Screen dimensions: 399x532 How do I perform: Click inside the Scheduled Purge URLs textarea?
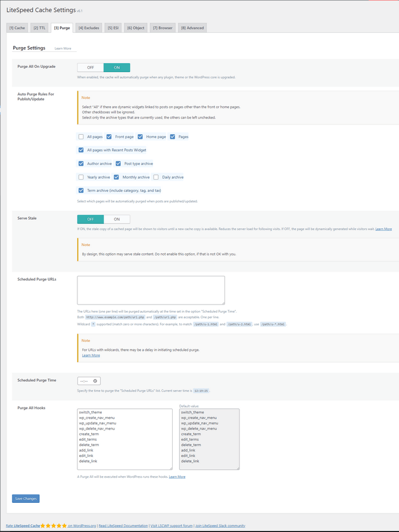tap(151, 290)
